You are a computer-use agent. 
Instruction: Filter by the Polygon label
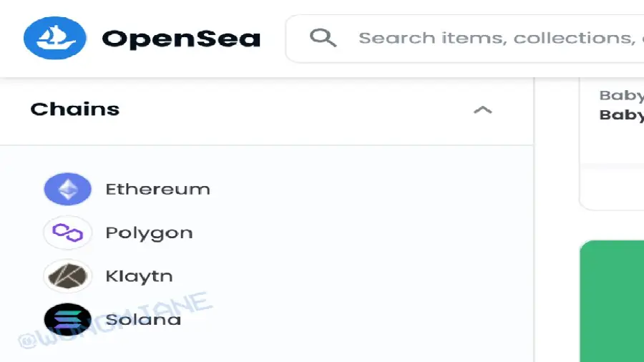coord(149,233)
